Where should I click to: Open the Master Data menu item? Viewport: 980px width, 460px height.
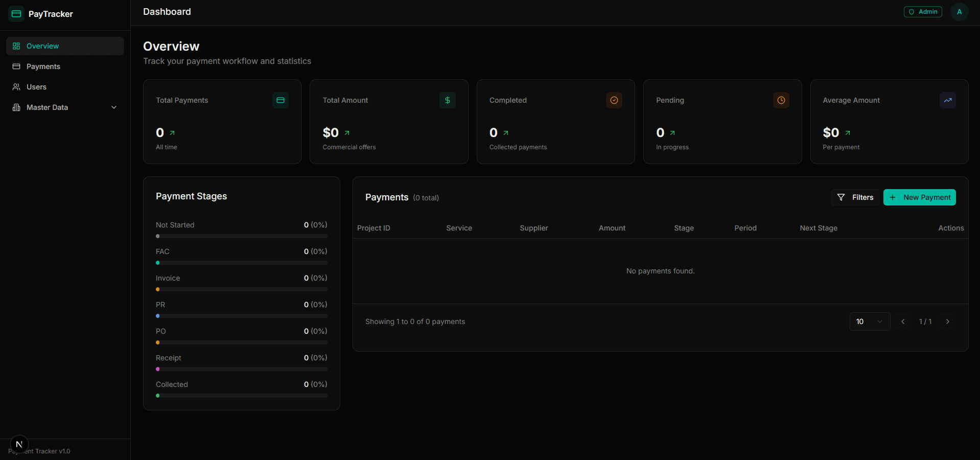pos(65,107)
